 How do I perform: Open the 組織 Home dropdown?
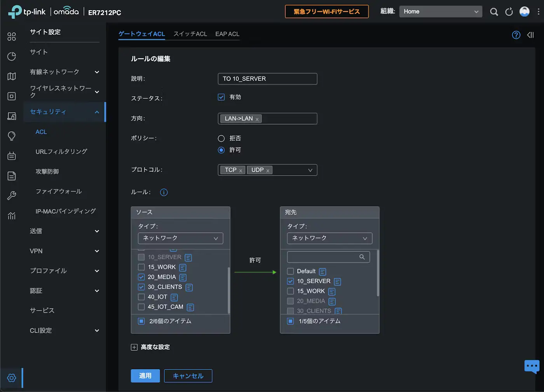coord(441,12)
